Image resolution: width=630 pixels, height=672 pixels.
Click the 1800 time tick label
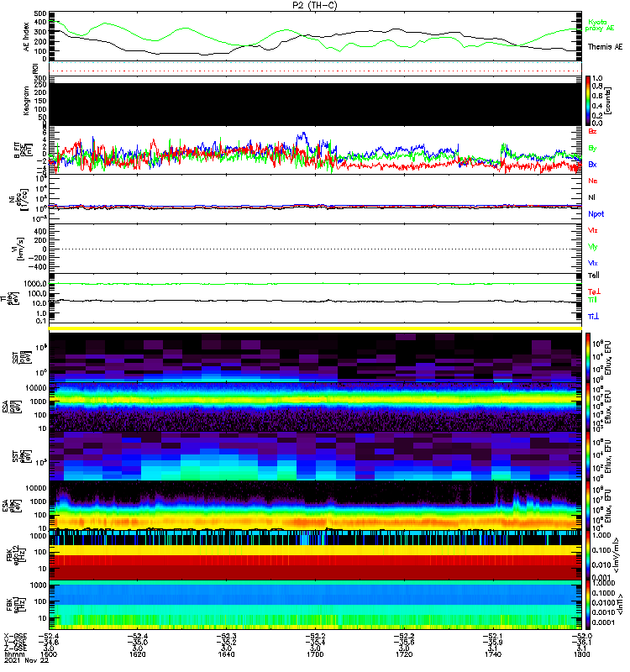(x=581, y=654)
